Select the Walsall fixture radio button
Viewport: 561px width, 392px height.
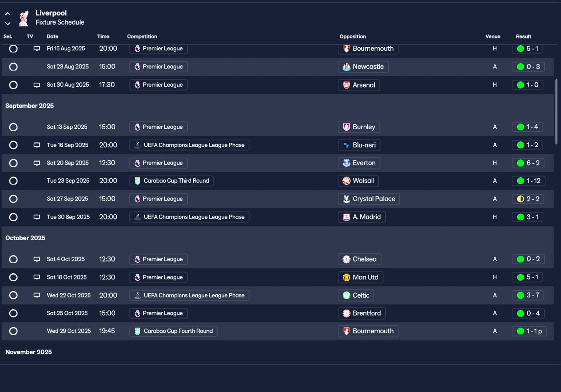click(x=14, y=181)
